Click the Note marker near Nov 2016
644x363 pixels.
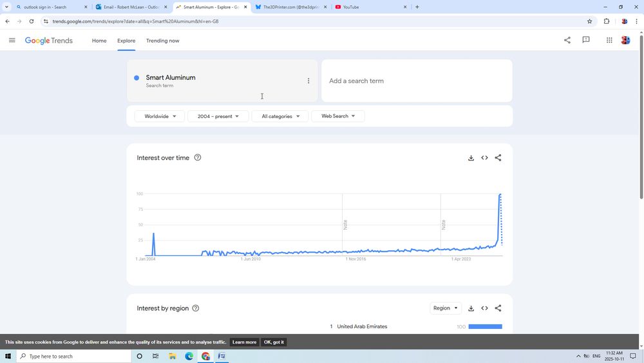345,225
